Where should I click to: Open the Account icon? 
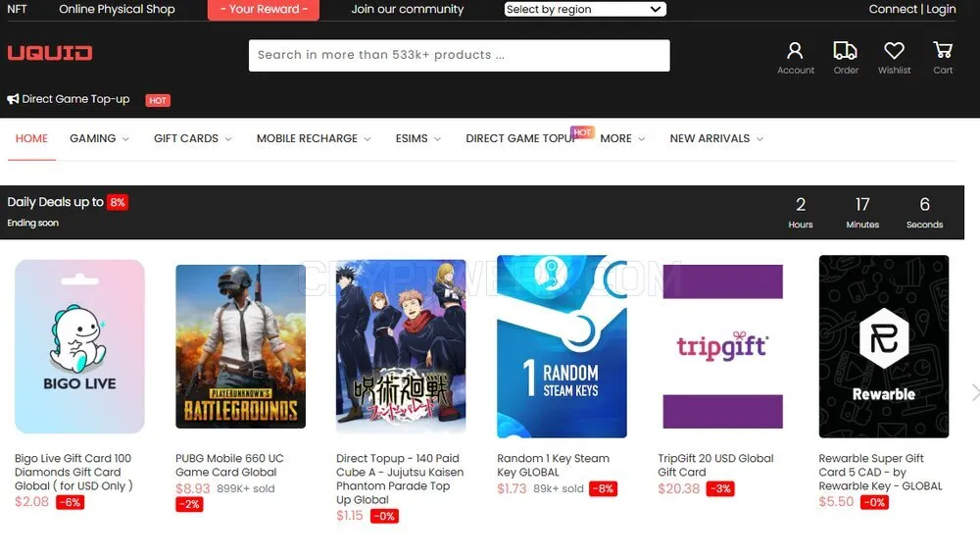pyautogui.click(x=795, y=51)
